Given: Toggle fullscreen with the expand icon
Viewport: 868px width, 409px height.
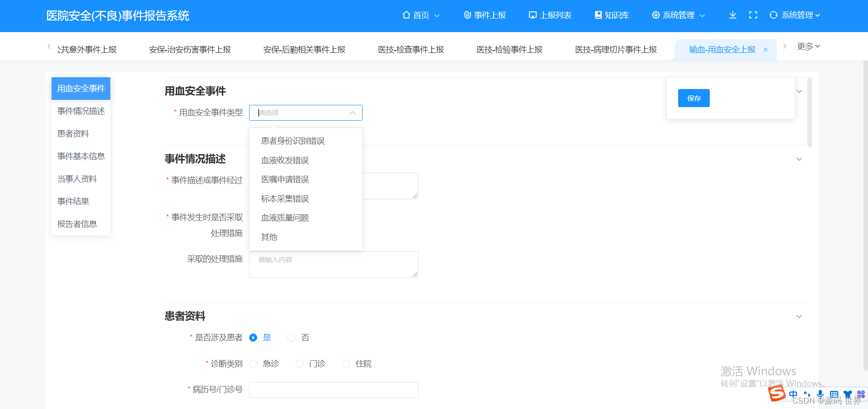Looking at the screenshot, I should (x=753, y=15).
